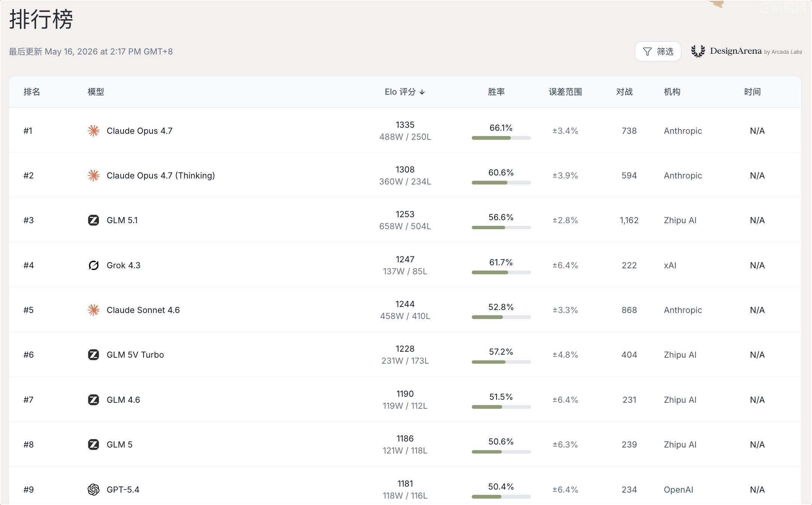The image size is (812, 505).
Task: Click the 61.7% win rate bar for Grok
Action: click(x=501, y=272)
